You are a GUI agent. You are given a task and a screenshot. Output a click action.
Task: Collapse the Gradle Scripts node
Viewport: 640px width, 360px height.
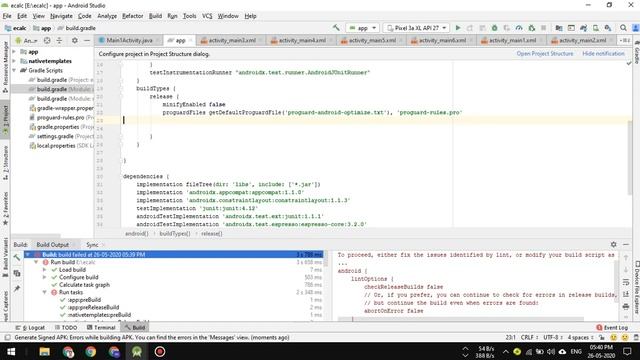pyautogui.click(x=14, y=71)
